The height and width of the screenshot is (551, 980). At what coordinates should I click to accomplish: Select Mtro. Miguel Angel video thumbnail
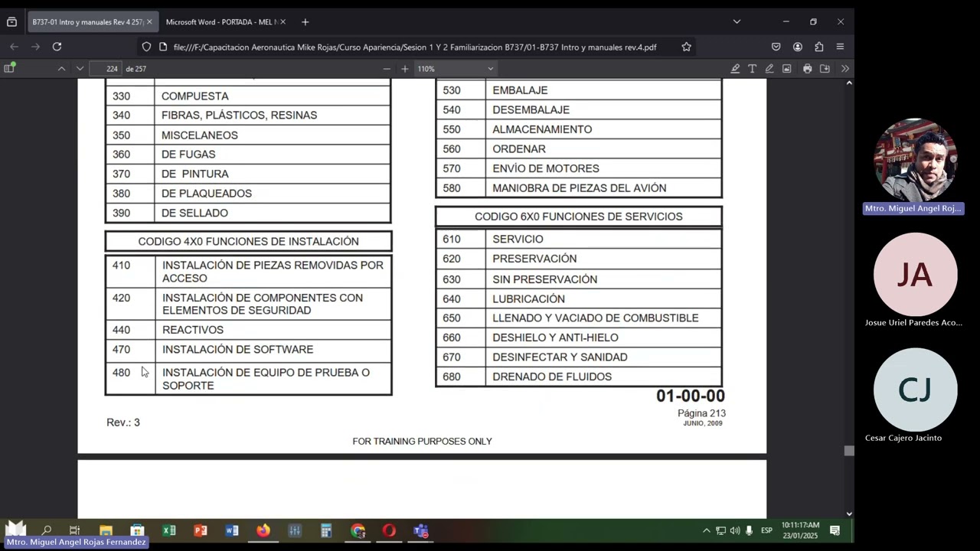tap(916, 161)
